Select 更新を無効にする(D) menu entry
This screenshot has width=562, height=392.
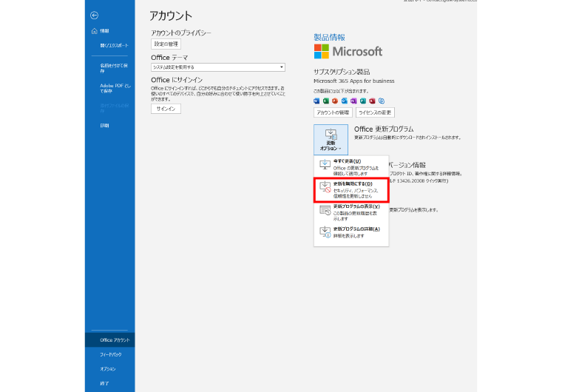pyautogui.click(x=351, y=190)
